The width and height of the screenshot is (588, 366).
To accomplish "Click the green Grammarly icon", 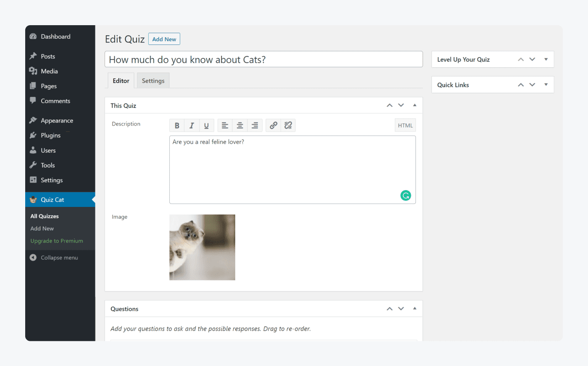I will [x=406, y=196].
